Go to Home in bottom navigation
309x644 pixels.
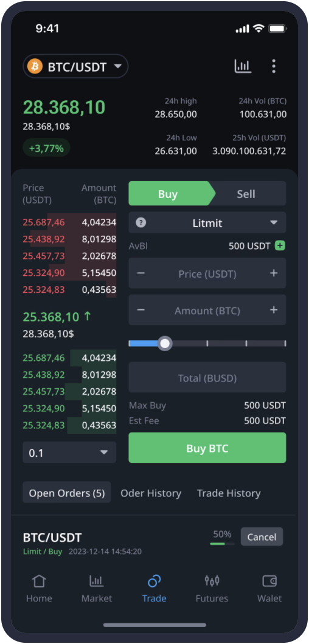[x=39, y=588]
